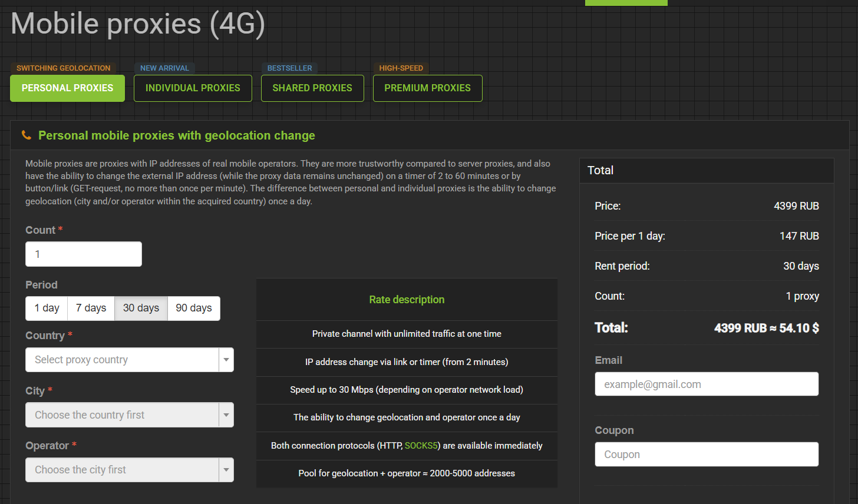
Task: Switch to the Personal Proxies tab
Action: click(67, 88)
